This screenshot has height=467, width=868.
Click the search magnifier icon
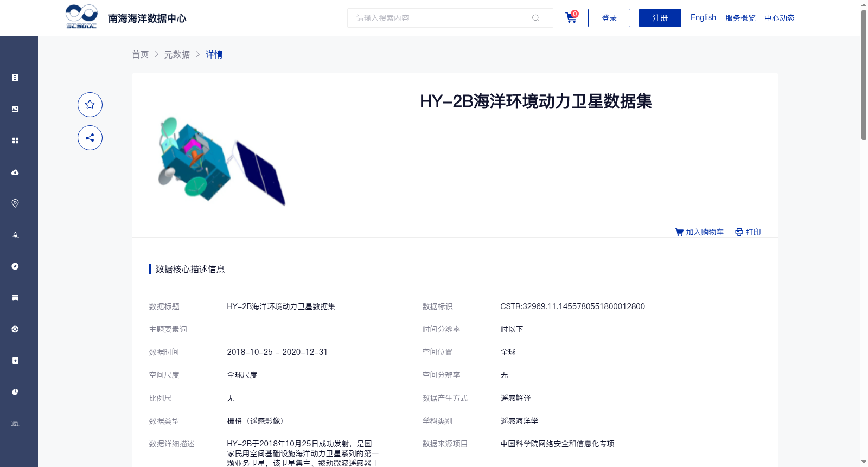pos(535,18)
